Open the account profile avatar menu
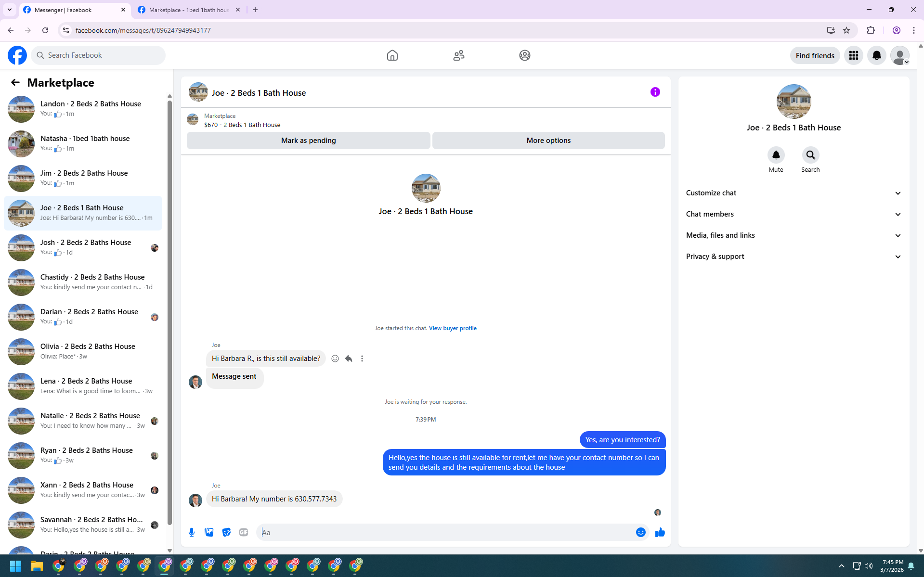Viewport: 924px width, 577px height. [900, 55]
